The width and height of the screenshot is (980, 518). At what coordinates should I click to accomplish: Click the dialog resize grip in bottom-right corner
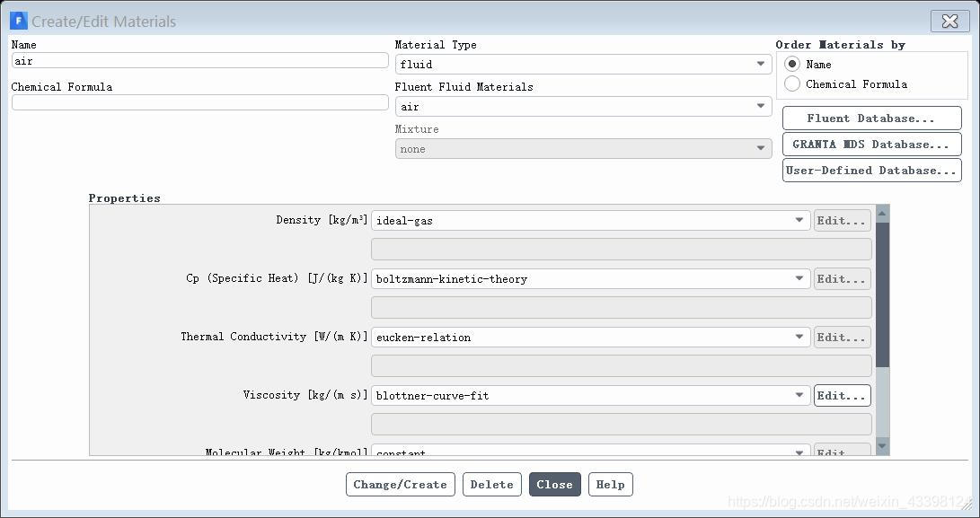click(x=967, y=505)
